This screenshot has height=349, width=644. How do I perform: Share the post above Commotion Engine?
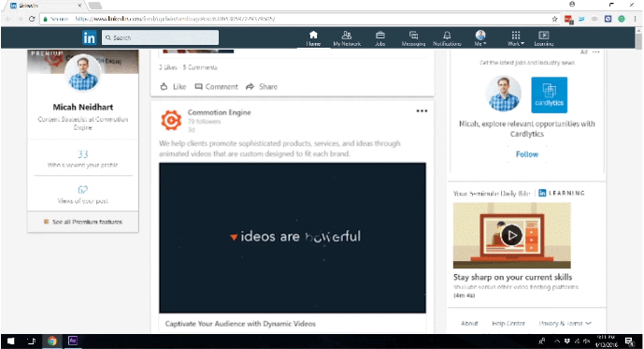click(262, 87)
